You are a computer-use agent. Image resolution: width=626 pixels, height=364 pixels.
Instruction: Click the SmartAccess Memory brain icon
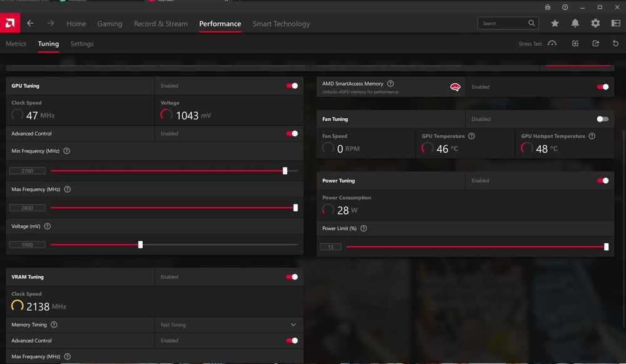tap(455, 87)
